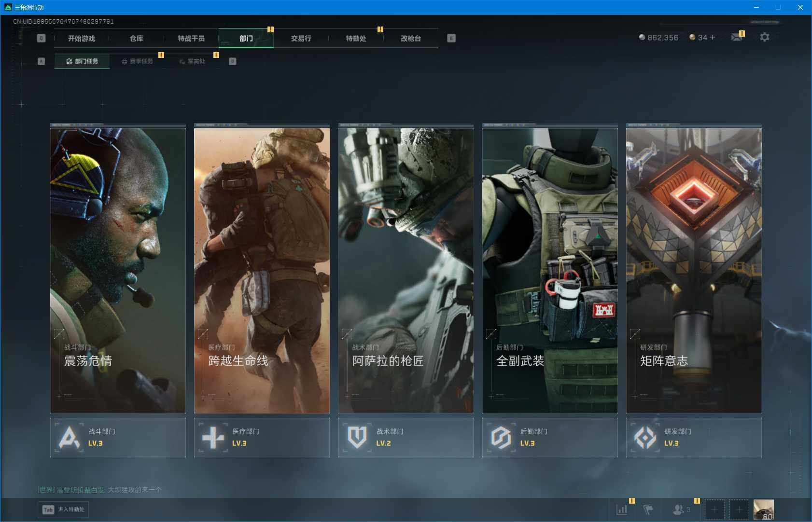This screenshot has height=522, width=812.
Task: Go to the 军需处 sub-tab
Action: click(x=193, y=61)
